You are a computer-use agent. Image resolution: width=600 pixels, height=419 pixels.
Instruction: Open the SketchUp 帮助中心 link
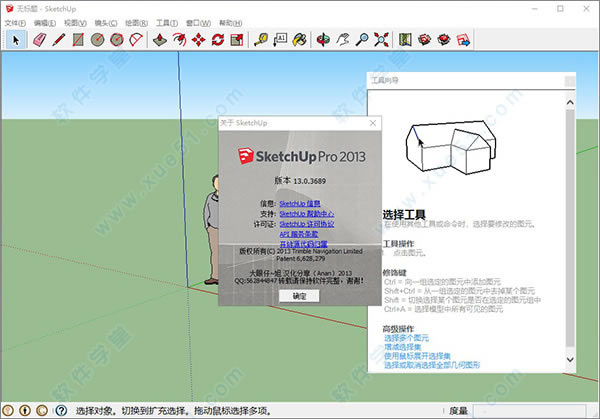tap(307, 214)
